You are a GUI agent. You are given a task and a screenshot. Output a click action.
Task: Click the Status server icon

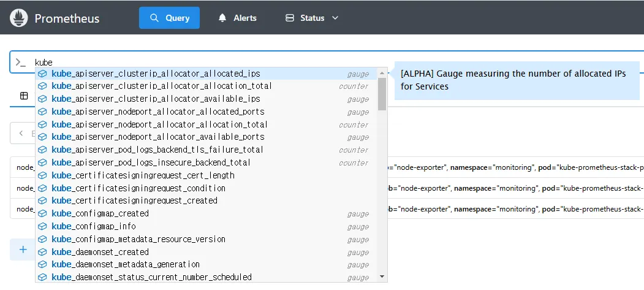click(290, 18)
